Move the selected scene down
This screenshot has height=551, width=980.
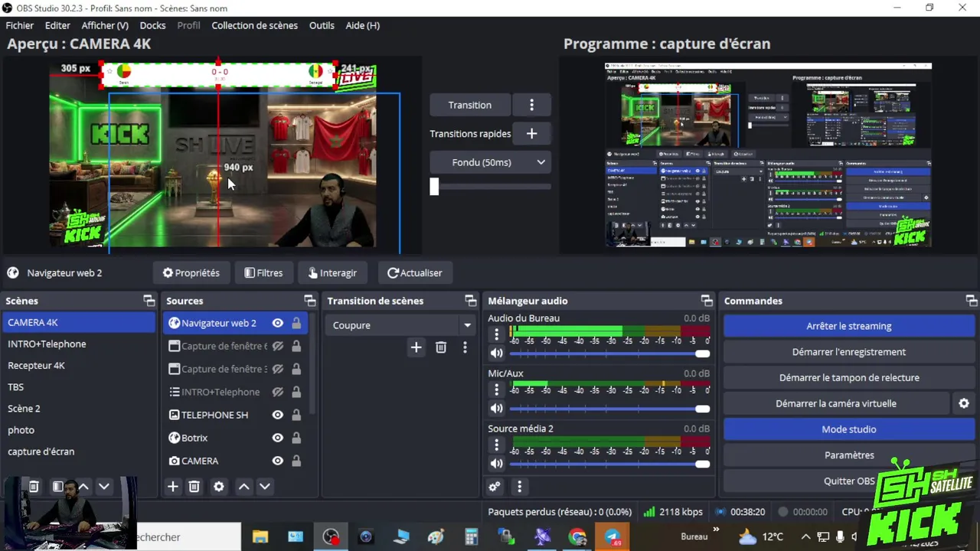pos(104,486)
